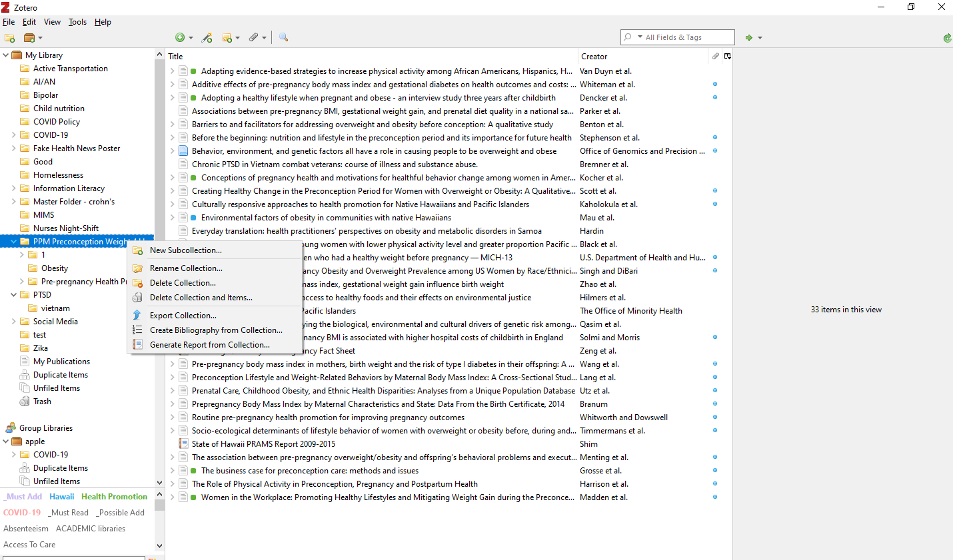Select the Chronic PTSD in Vietnam combat veterans item
The height and width of the screenshot is (560, 953).
pyautogui.click(x=335, y=164)
